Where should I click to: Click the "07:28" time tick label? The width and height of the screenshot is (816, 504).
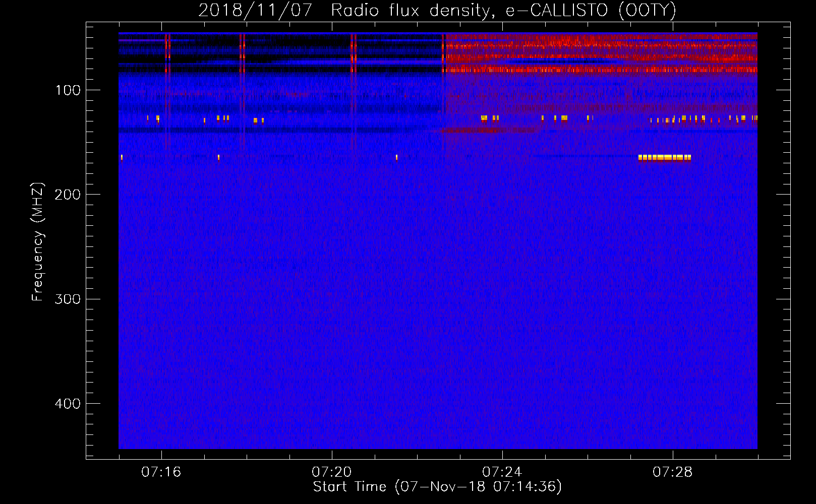[673, 472]
